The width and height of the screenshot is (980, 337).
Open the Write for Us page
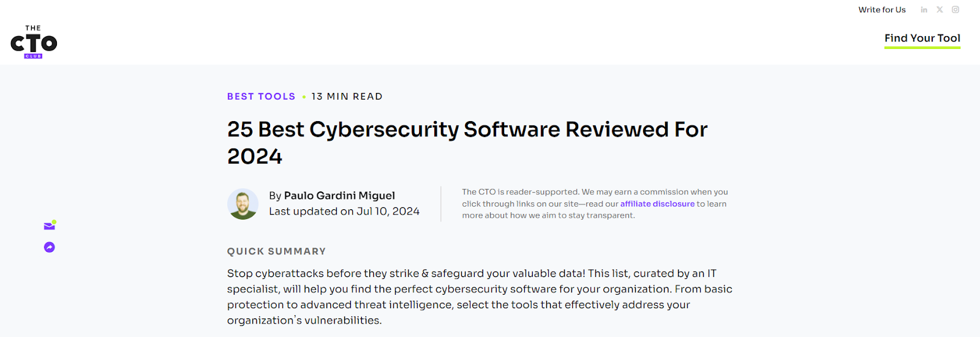882,10
